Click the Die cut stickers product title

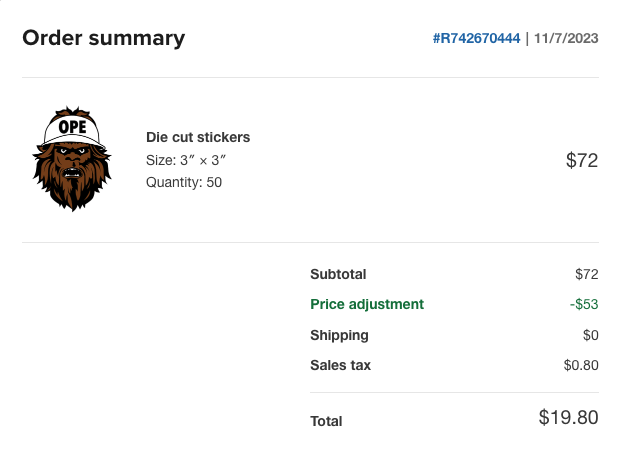coord(198,137)
